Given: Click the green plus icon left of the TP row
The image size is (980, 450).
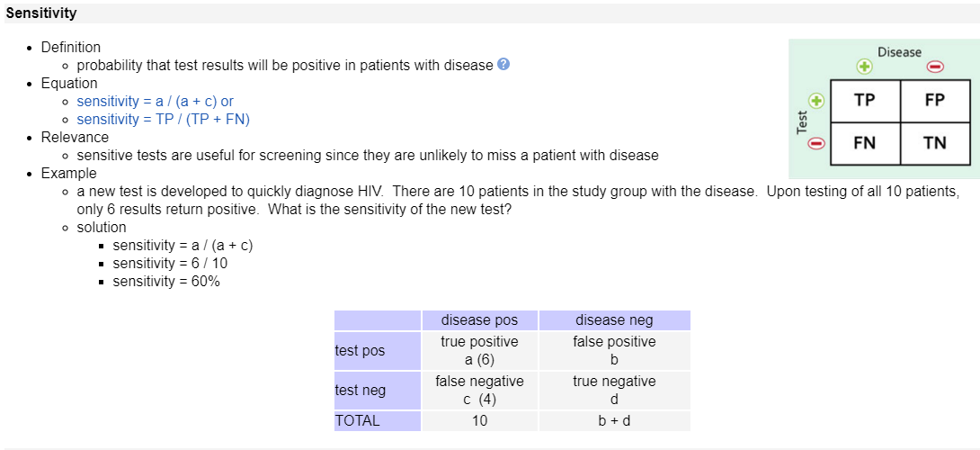Looking at the screenshot, I should [x=817, y=99].
